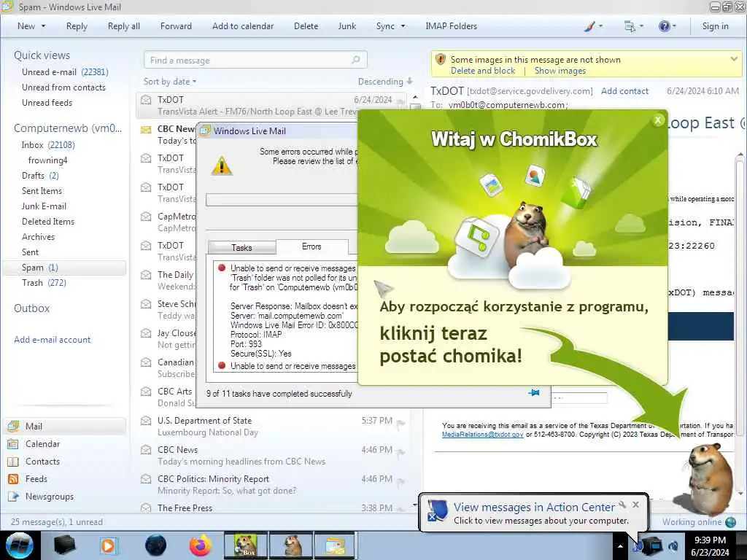747x560 pixels.
Task: Click the yellow warning icon in Windows Live Mail dialog
Action: click(222, 166)
